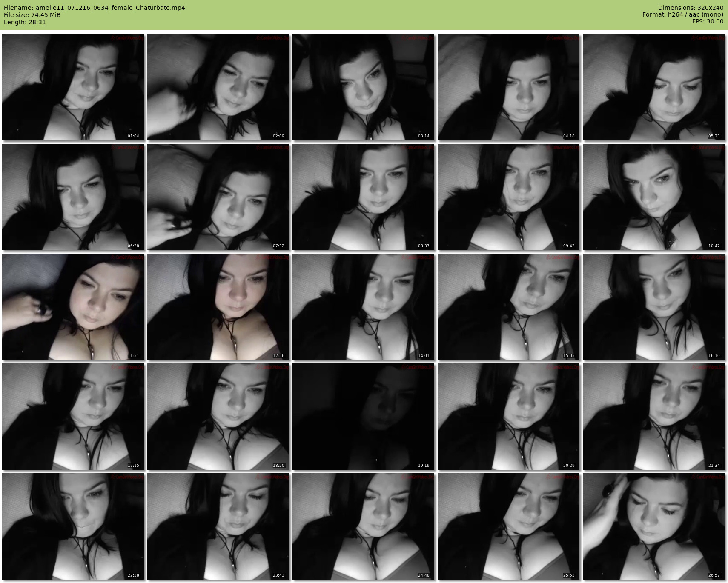Open the thumbnail at 03:14
728x583 pixels.
363,87
